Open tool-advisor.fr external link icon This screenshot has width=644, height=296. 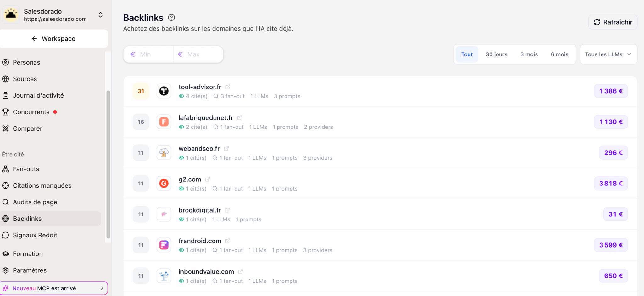[x=228, y=87]
